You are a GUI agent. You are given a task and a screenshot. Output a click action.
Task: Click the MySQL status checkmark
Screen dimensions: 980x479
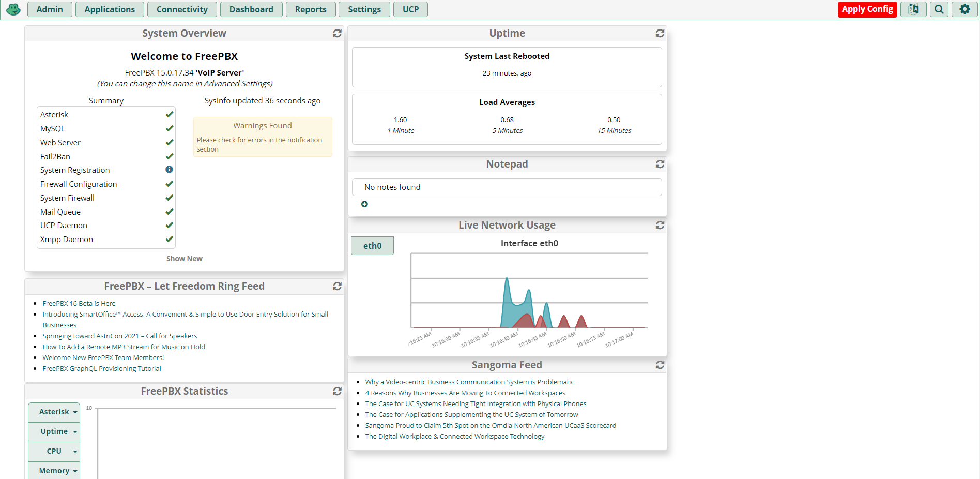pyautogui.click(x=169, y=128)
